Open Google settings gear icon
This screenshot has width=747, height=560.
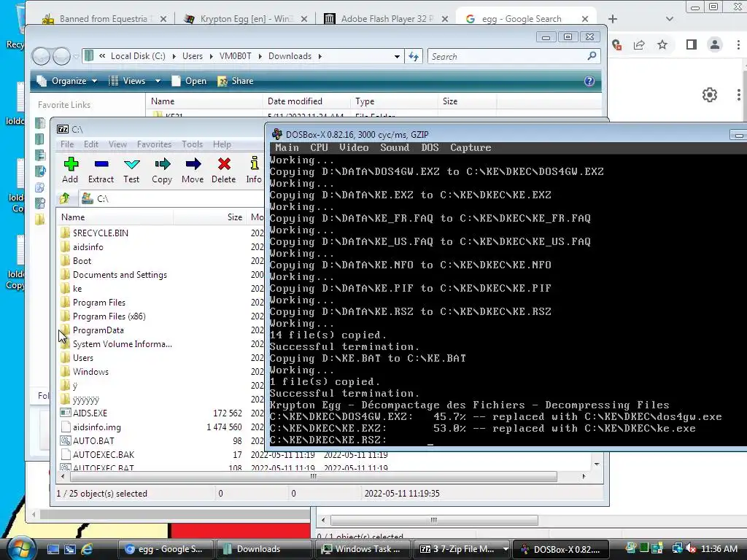pos(710,95)
